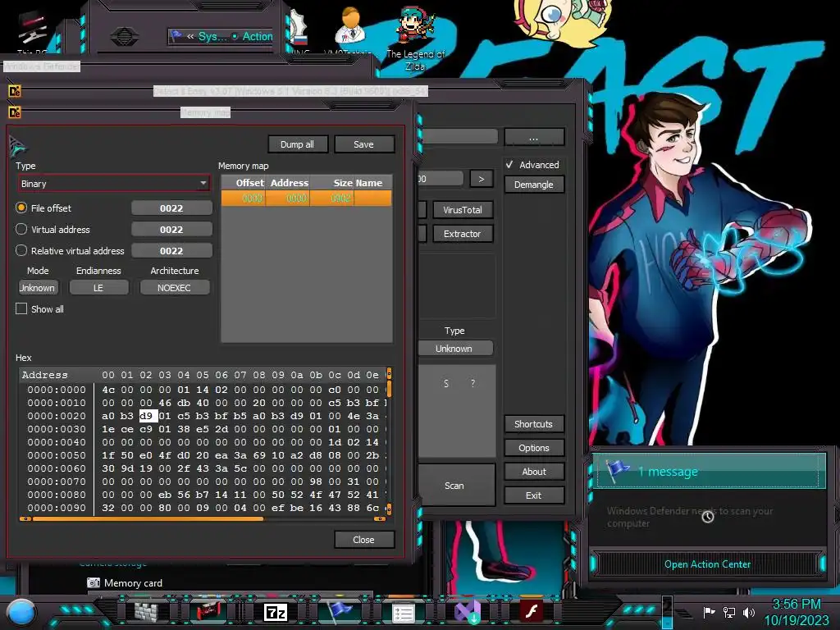
Task: Open the red application icon on the taskbar
Action: (x=209, y=612)
